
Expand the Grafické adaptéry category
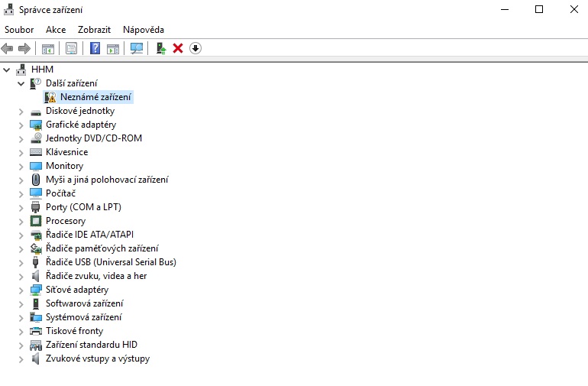(x=21, y=125)
